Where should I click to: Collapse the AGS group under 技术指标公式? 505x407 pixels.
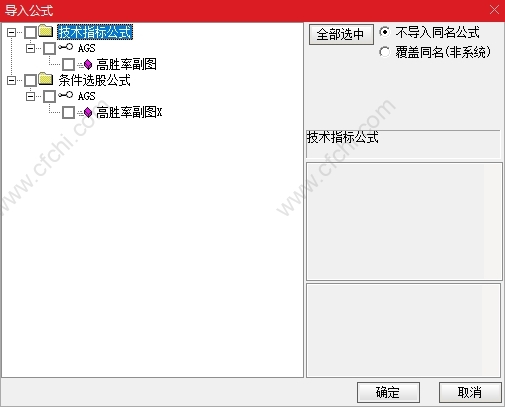[30, 48]
